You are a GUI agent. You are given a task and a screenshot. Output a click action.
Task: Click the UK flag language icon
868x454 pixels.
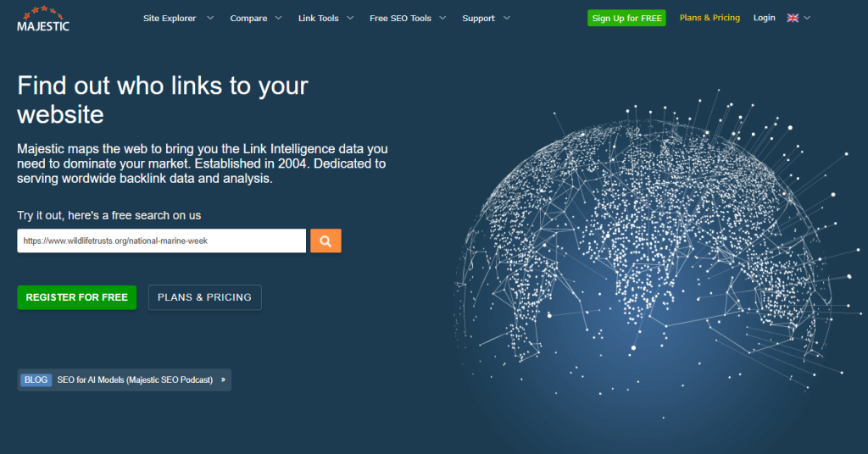pos(793,19)
